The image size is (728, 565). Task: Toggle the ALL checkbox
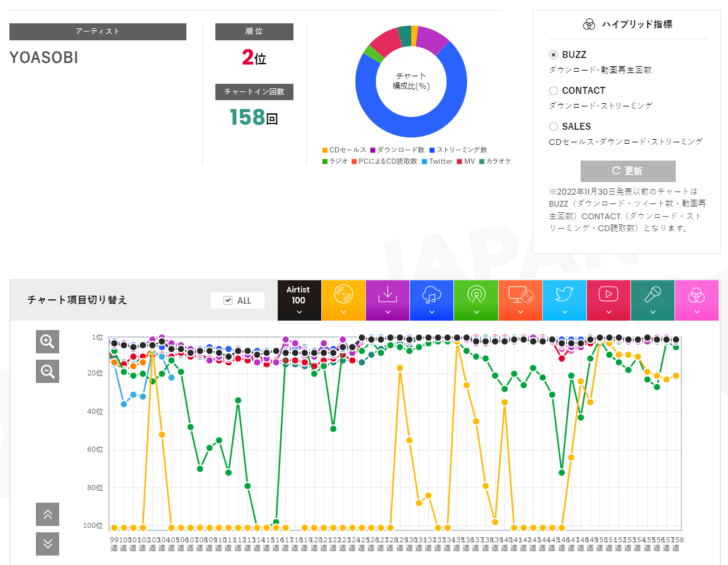(228, 300)
